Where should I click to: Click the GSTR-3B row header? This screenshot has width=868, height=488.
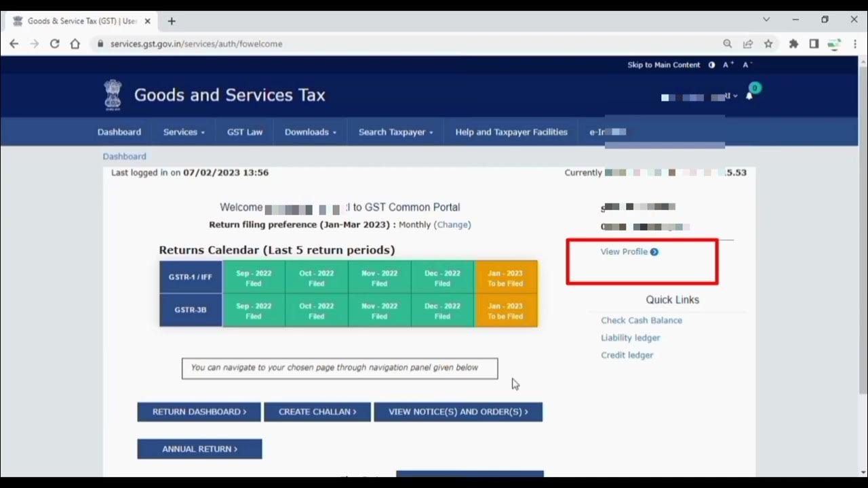point(191,310)
